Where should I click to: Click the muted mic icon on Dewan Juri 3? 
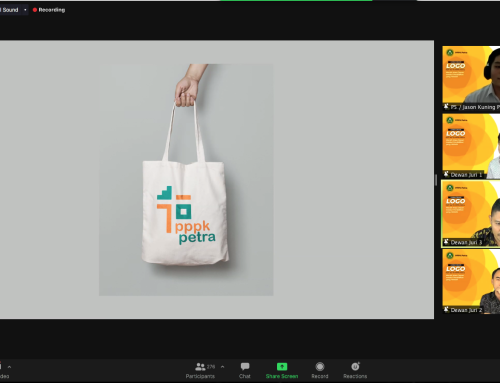pyautogui.click(x=446, y=242)
